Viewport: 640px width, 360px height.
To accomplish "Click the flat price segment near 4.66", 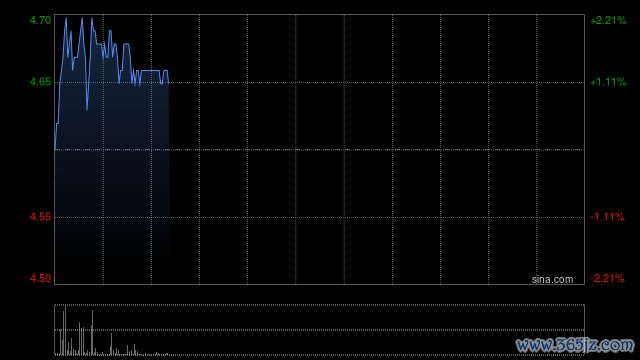I will 150,71.
